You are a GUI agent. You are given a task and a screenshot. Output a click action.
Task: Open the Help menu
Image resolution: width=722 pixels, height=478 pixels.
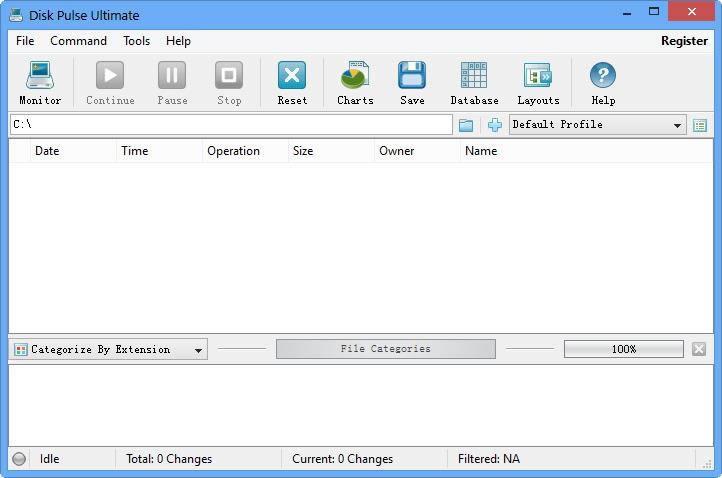[178, 41]
